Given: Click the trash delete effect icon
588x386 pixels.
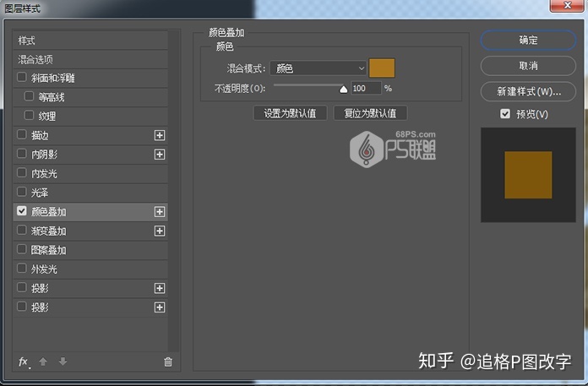Looking at the screenshot, I should click(168, 362).
